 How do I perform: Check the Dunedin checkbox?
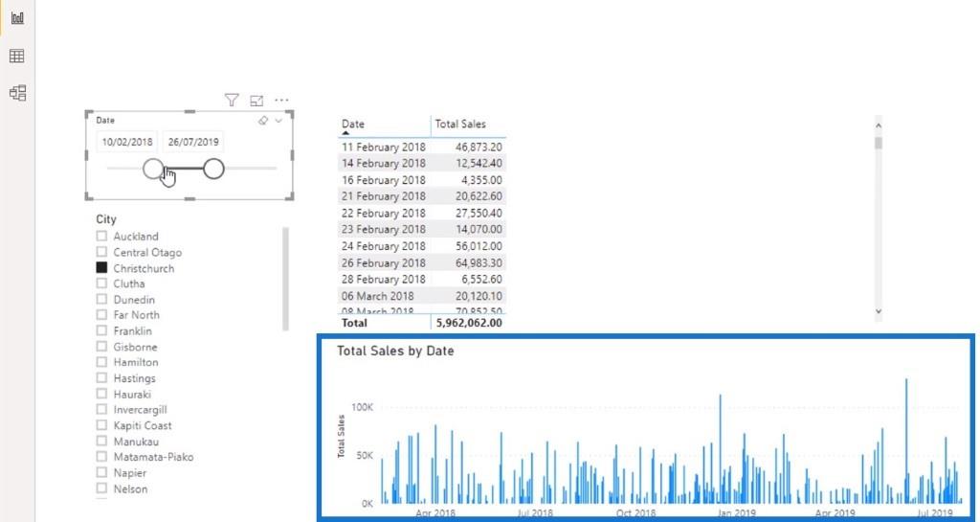tap(101, 299)
